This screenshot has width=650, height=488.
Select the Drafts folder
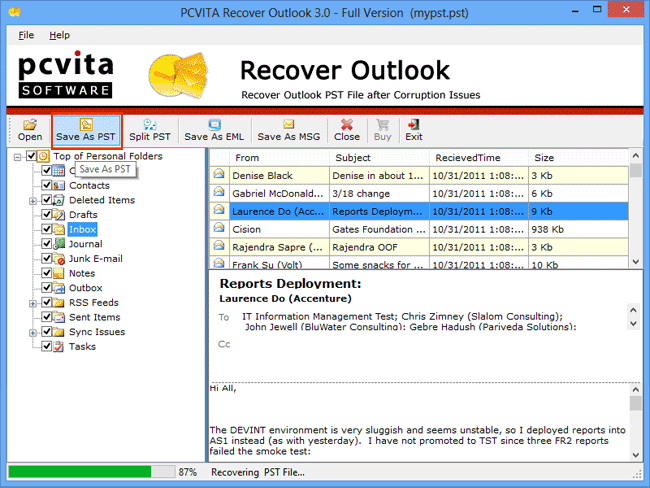[83, 215]
